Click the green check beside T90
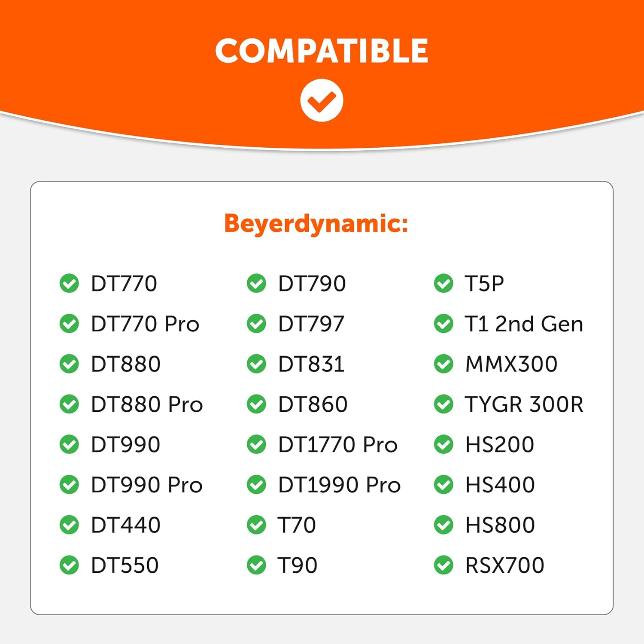Viewport: 644px width, 644px height. (256, 565)
